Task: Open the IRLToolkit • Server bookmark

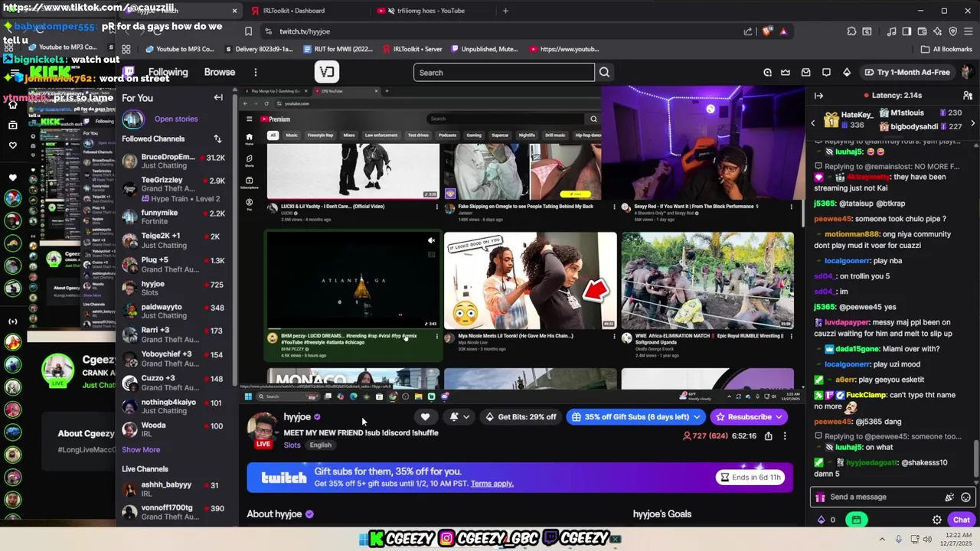Action: tap(413, 49)
